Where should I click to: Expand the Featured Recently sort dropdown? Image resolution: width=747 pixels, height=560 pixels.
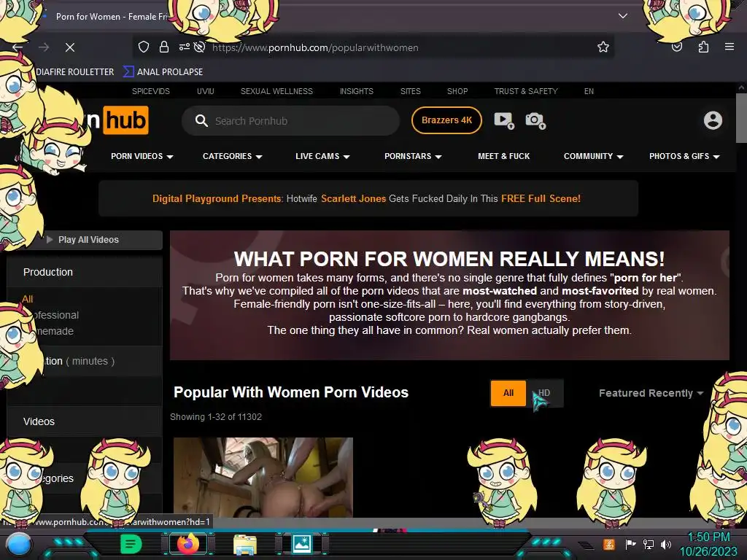(x=651, y=393)
